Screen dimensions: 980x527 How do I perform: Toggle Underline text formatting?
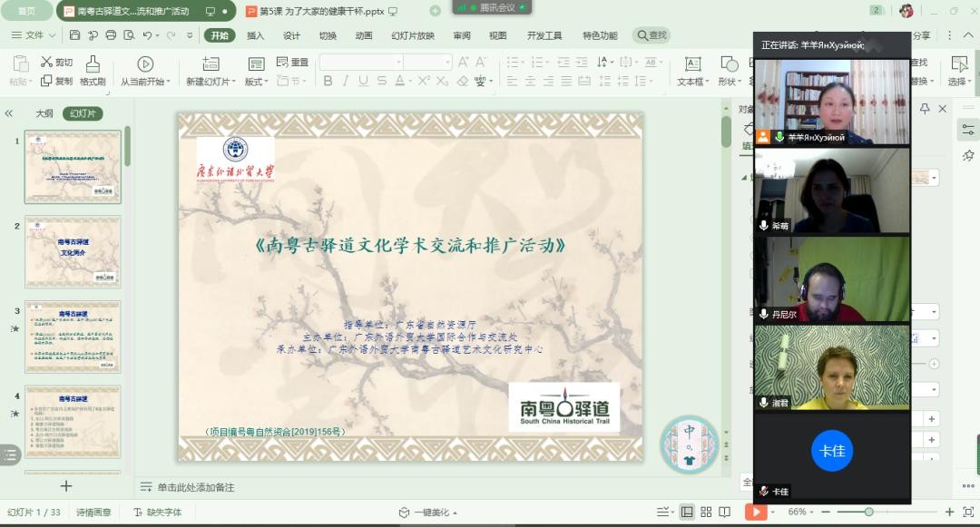(364, 81)
